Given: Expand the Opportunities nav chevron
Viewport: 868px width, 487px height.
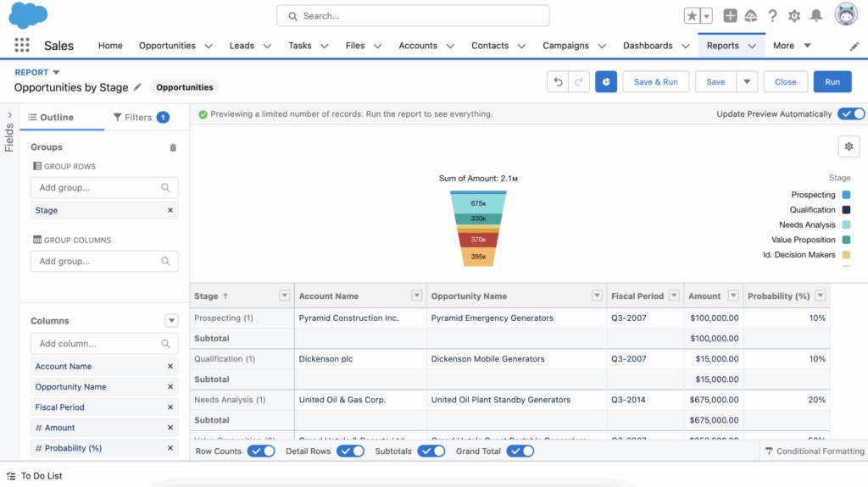Looking at the screenshot, I should coord(209,46).
